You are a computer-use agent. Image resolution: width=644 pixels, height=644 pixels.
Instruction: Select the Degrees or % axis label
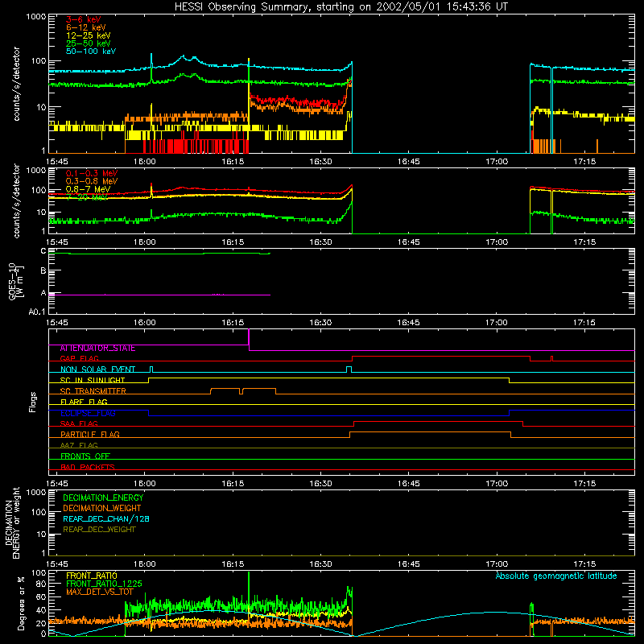(x=21, y=603)
